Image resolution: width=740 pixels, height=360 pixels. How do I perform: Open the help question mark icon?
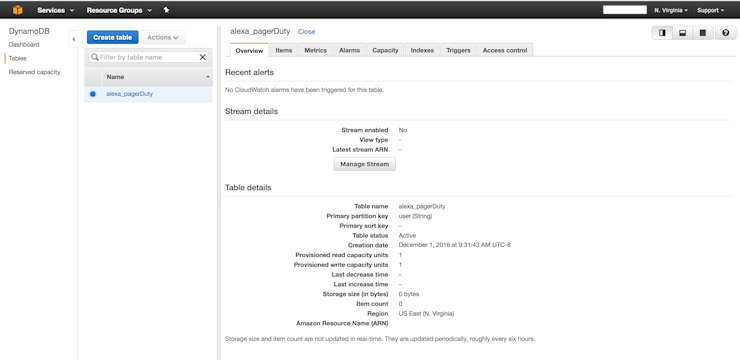pos(726,33)
